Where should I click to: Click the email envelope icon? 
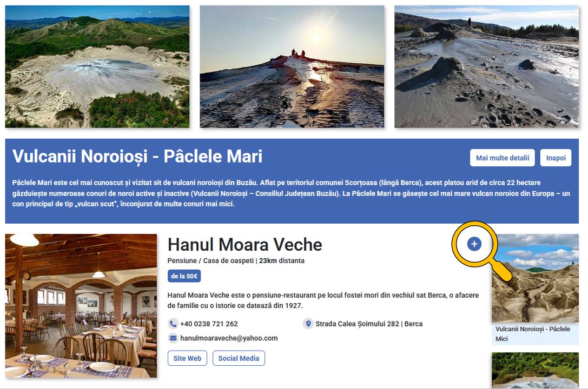coord(173,338)
